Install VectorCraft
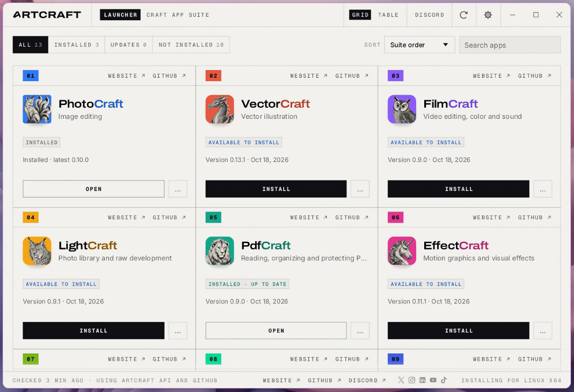The image size is (574, 392). tap(276, 189)
